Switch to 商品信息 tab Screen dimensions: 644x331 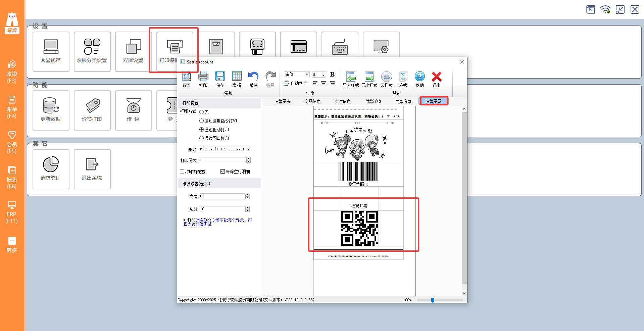pos(312,101)
